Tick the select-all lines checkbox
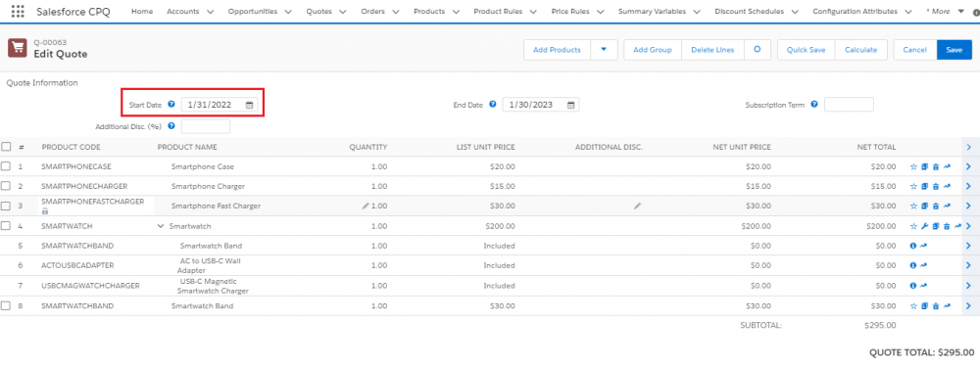The image size is (980, 368). click(x=6, y=147)
